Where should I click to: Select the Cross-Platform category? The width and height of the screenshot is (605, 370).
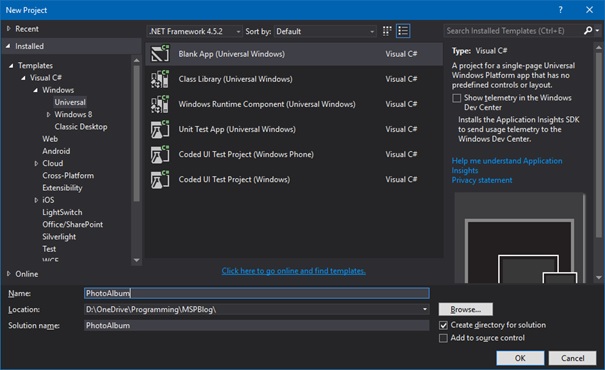tap(68, 176)
